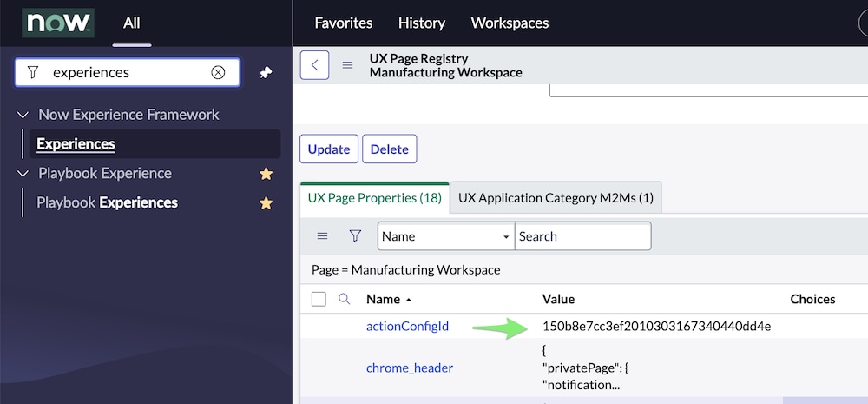Screen dimensions: 868x404
Task: Click the actionConfigId value 150b8e7cc3ef…
Action: (656, 327)
